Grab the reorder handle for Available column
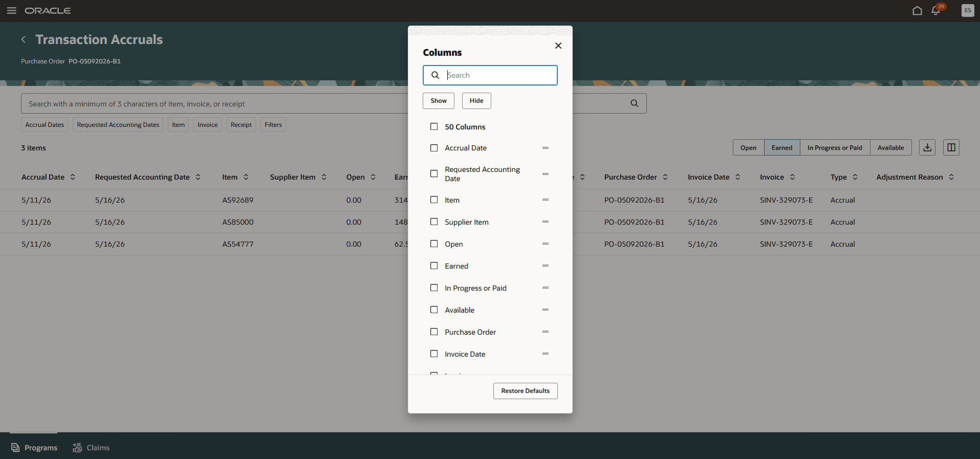 [x=546, y=310]
